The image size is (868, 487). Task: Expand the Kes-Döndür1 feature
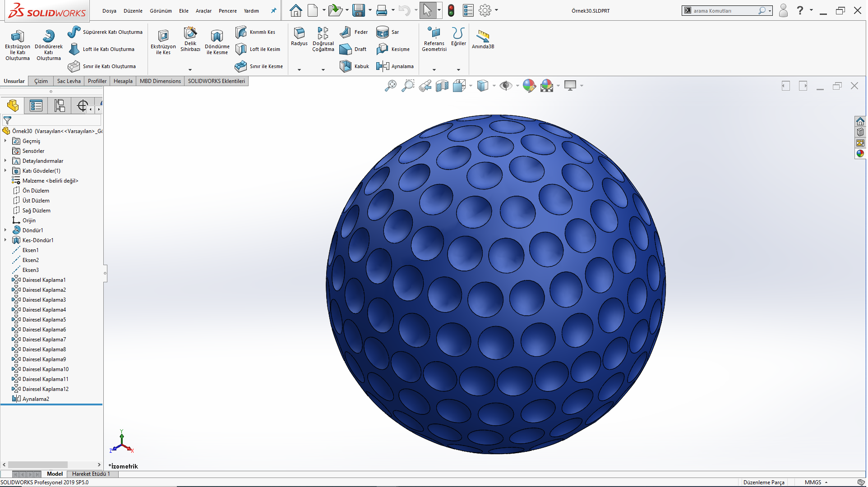pyautogui.click(x=5, y=240)
